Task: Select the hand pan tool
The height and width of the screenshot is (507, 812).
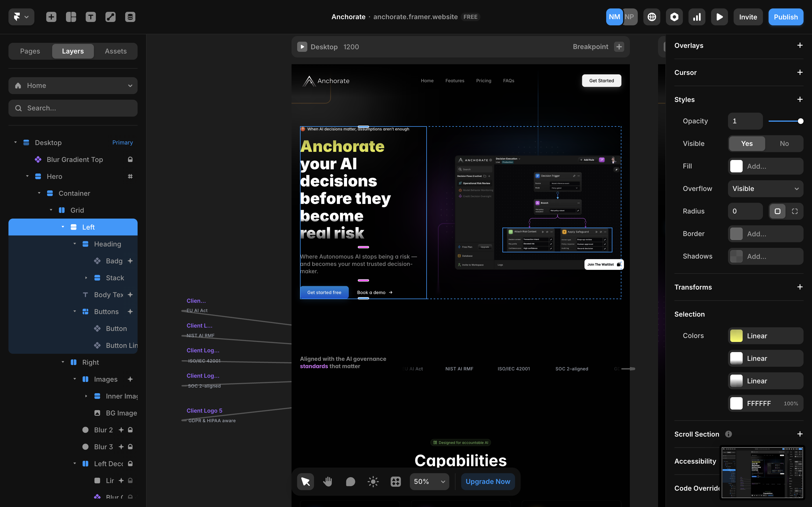Action: click(328, 482)
